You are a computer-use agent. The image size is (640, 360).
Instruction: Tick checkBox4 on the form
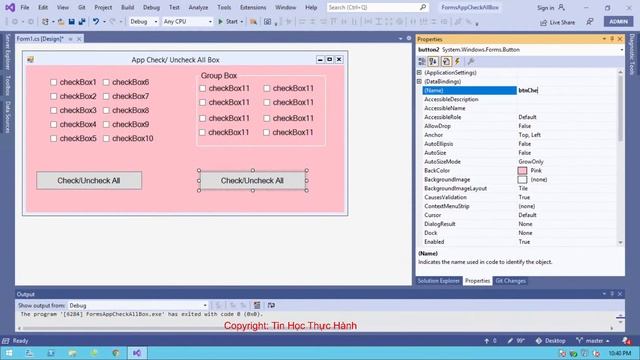point(53,124)
